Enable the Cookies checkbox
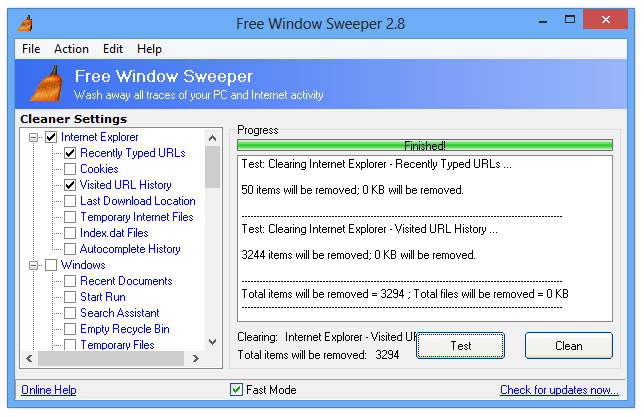Viewport: 644px width, 417px height. [70, 169]
